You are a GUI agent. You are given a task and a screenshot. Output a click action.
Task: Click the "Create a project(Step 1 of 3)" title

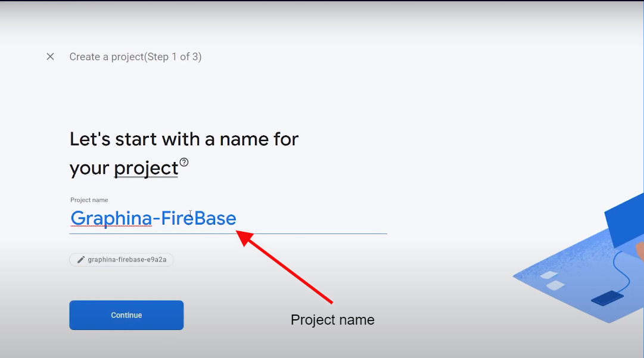136,57
